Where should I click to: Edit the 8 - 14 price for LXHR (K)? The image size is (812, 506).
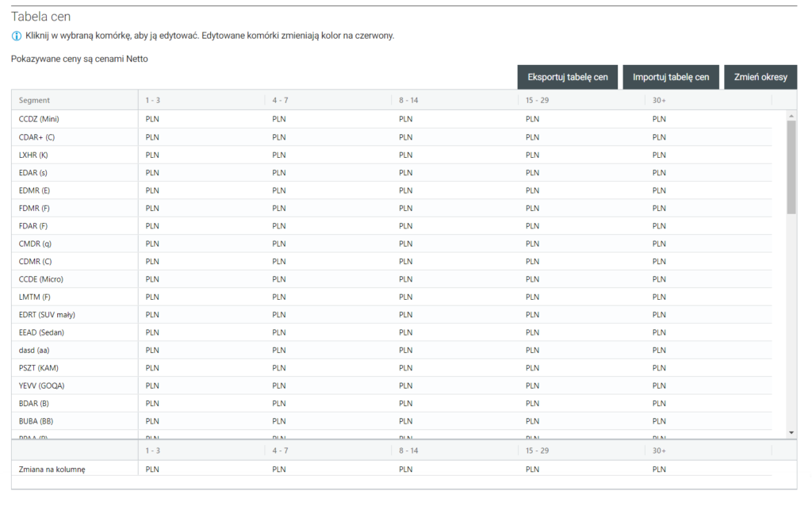click(455, 155)
